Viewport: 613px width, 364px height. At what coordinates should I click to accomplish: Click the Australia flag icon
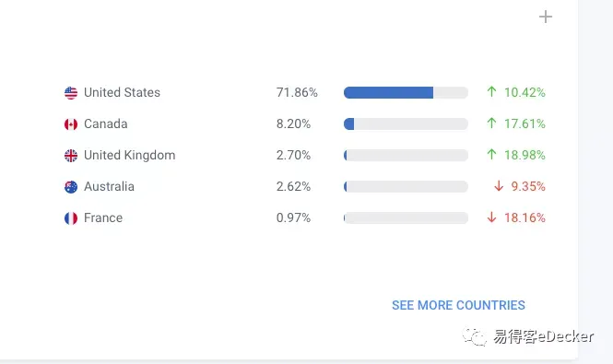71,186
